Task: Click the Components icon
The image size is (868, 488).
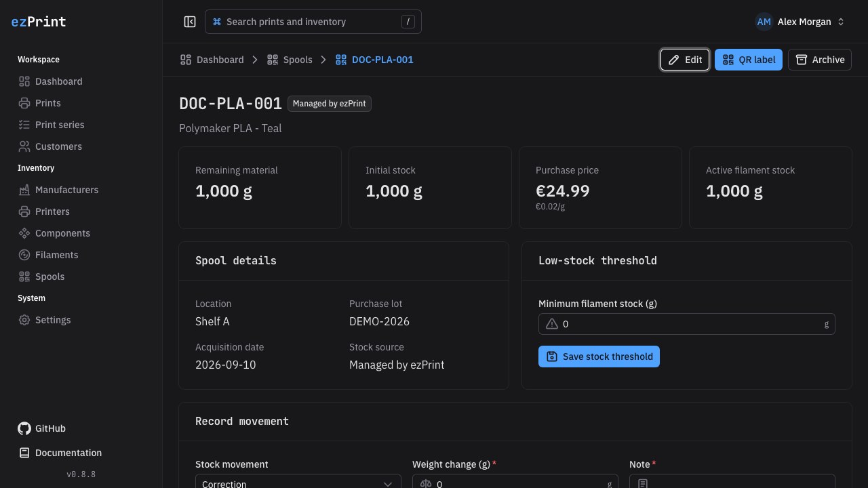Action: pos(24,233)
